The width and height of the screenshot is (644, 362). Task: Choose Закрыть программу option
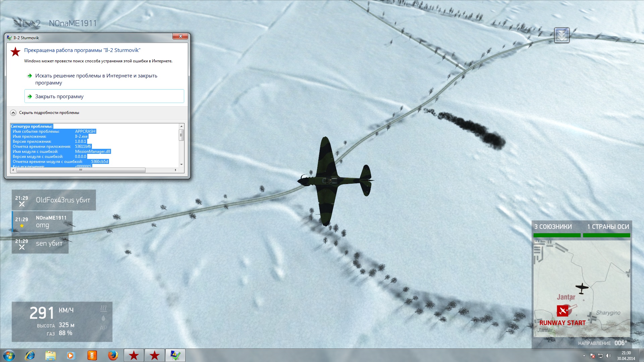click(x=104, y=96)
